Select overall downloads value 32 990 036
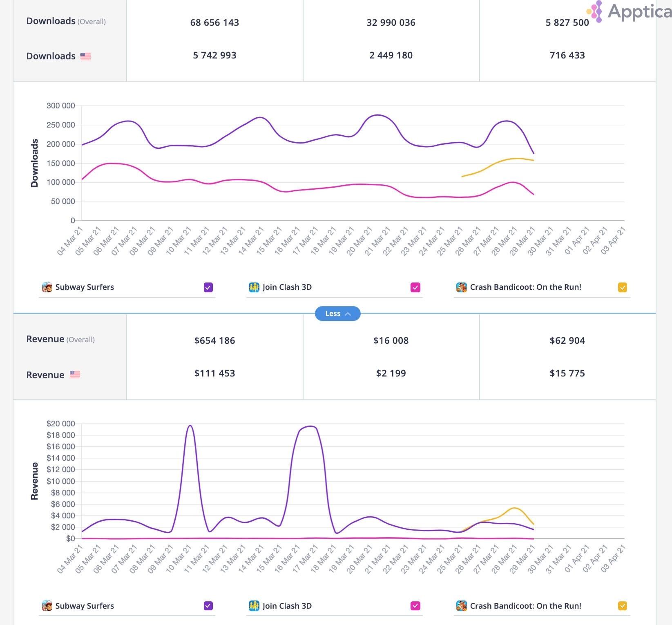672x625 pixels. click(x=391, y=22)
